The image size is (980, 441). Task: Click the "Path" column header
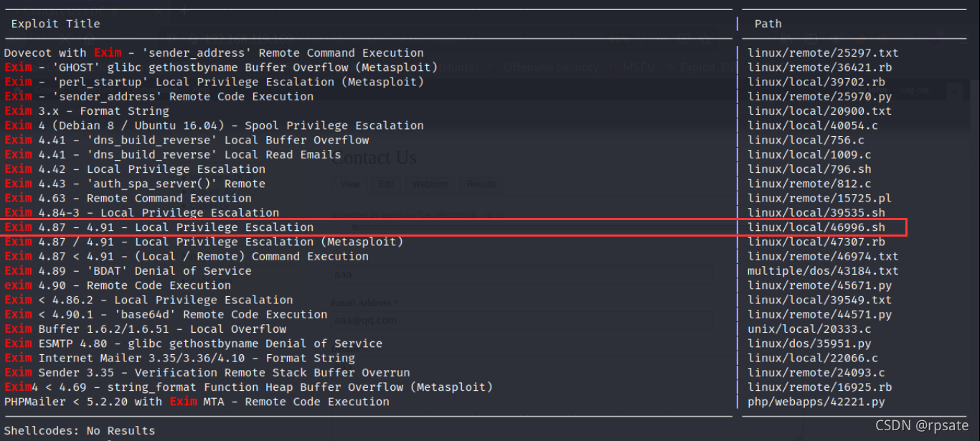768,24
